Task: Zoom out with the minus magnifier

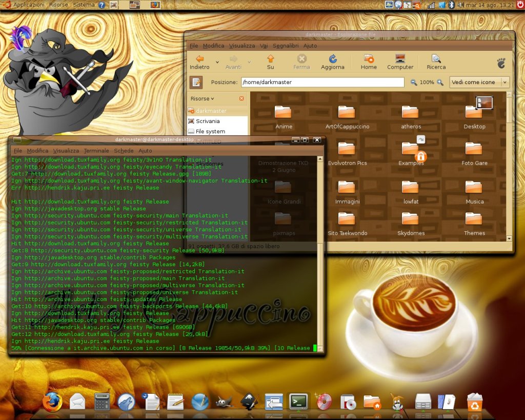Action: point(414,82)
